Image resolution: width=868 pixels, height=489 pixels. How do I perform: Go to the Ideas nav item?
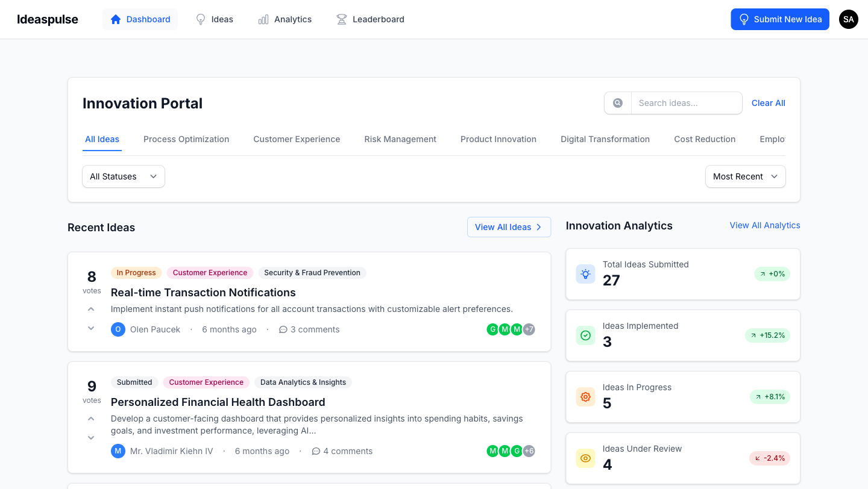pos(215,19)
